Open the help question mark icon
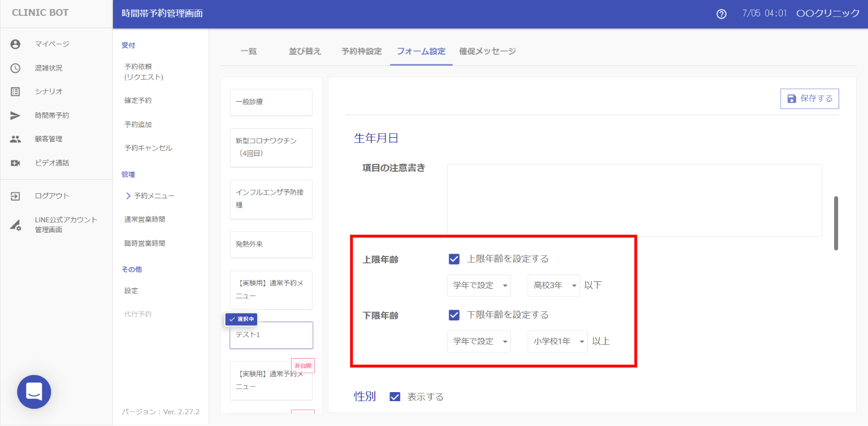The image size is (868, 426). (x=721, y=14)
